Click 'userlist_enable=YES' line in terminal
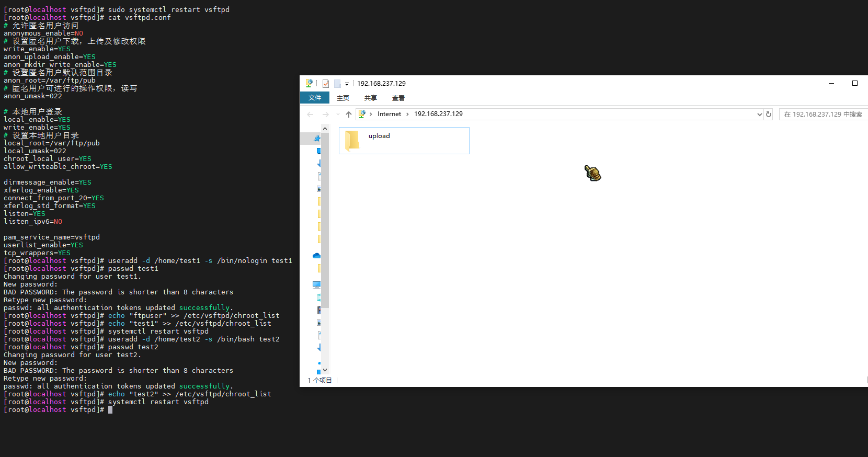The width and height of the screenshot is (868, 457). point(43,245)
